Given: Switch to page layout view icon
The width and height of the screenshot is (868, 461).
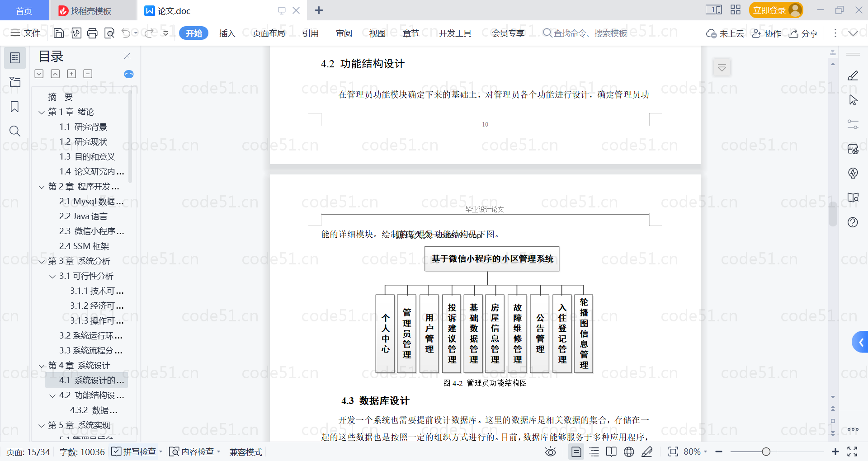Looking at the screenshot, I should click(576, 452).
